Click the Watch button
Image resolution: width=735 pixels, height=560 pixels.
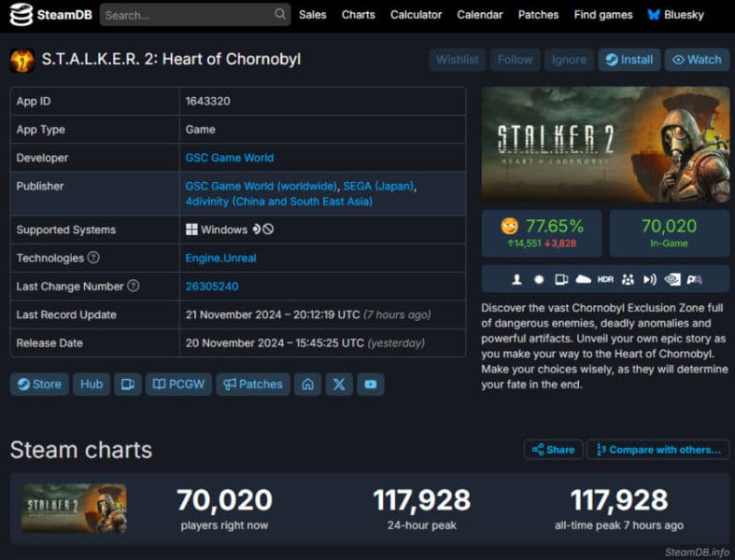tap(697, 60)
